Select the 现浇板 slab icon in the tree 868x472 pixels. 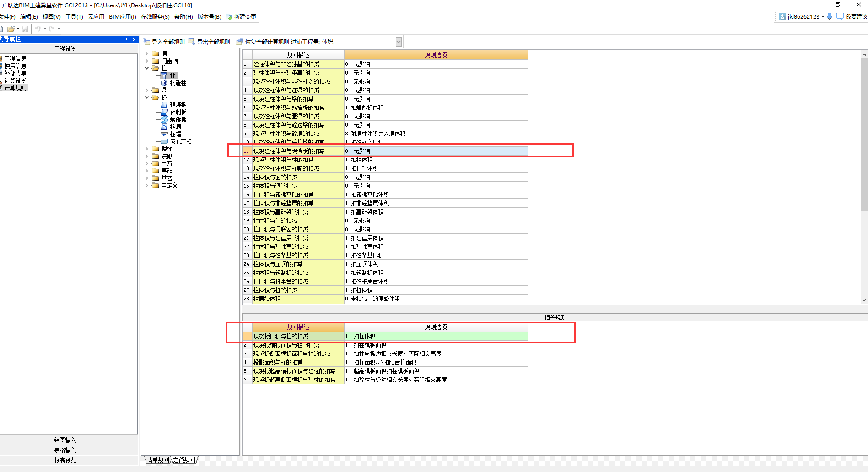coord(164,105)
